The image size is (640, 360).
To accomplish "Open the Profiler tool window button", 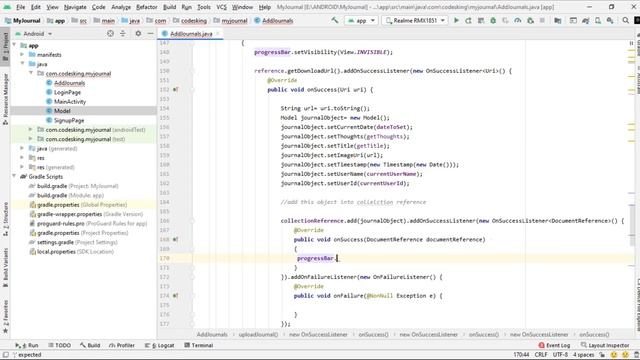I will coord(122,345).
